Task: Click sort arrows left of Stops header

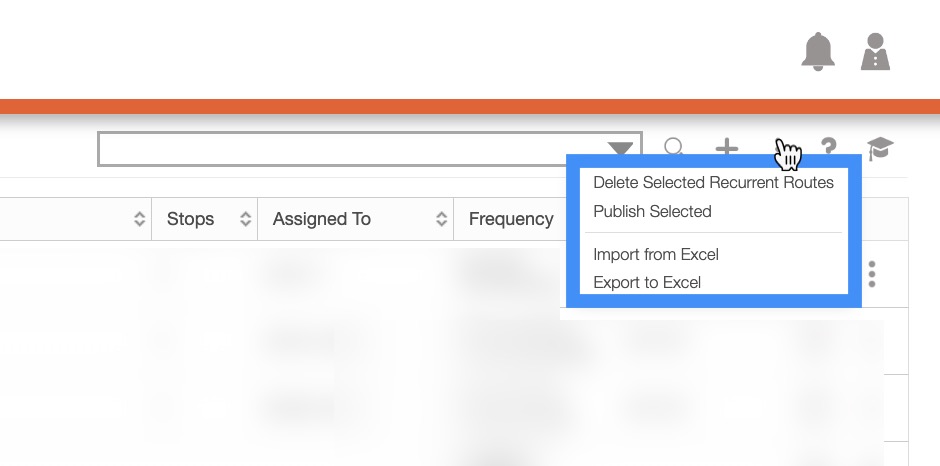Action: tap(140, 219)
